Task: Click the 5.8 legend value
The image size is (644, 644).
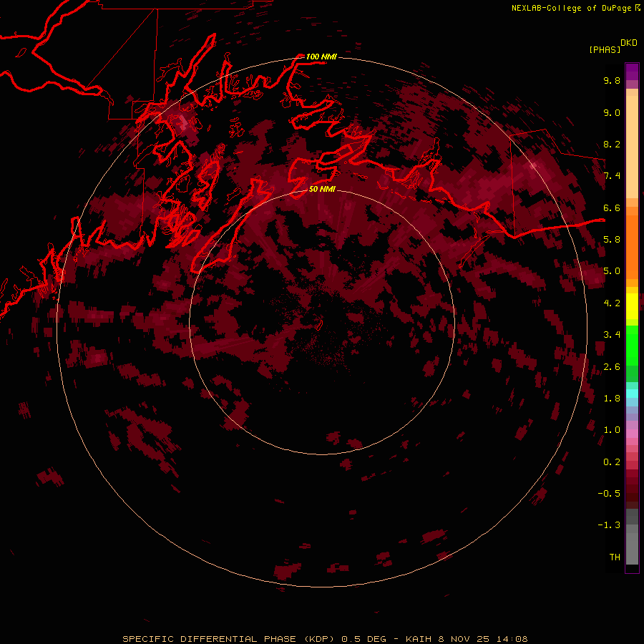Action: coord(612,240)
